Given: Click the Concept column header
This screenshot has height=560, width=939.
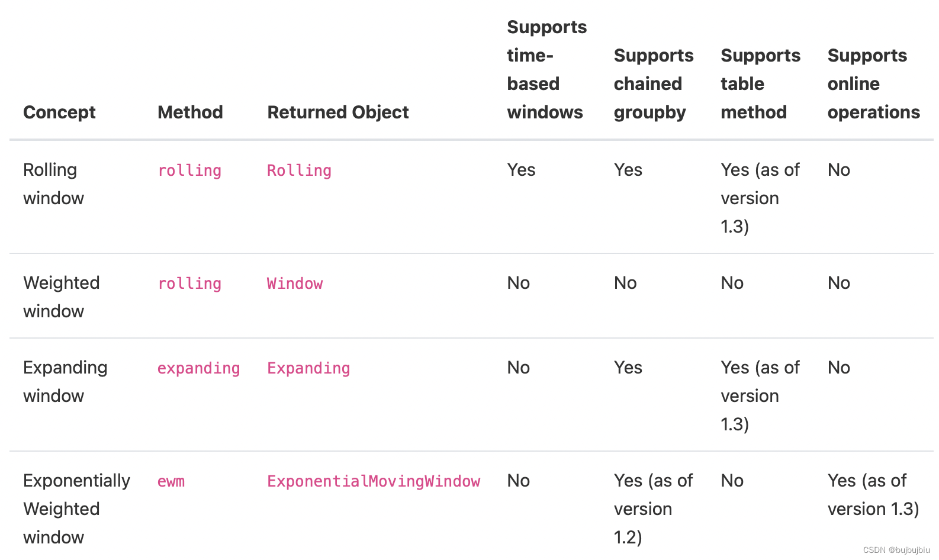Looking at the screenshot, I should point(59,112).
